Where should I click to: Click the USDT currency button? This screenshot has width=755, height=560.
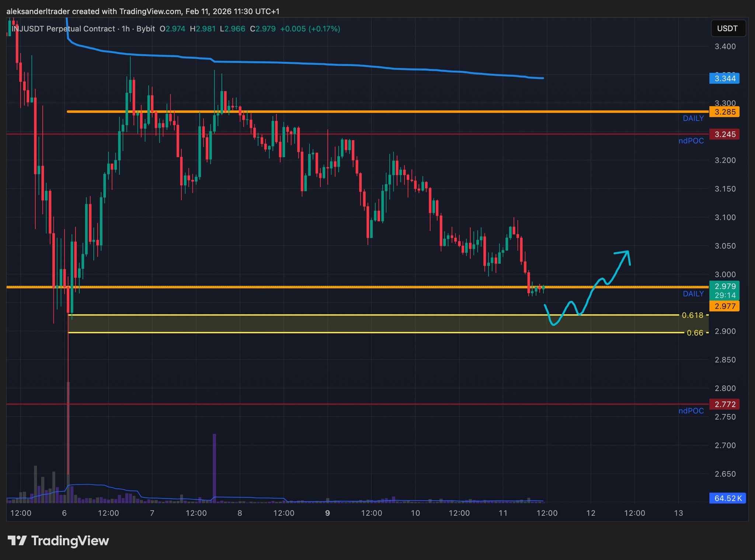(x=728, y=29)
